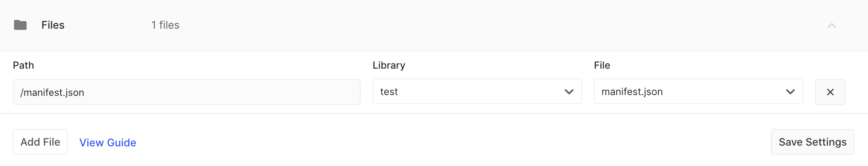Click the Library dropdown arrow icon
The height and width of the screenshot is (166, 868).
pos(569,92)
